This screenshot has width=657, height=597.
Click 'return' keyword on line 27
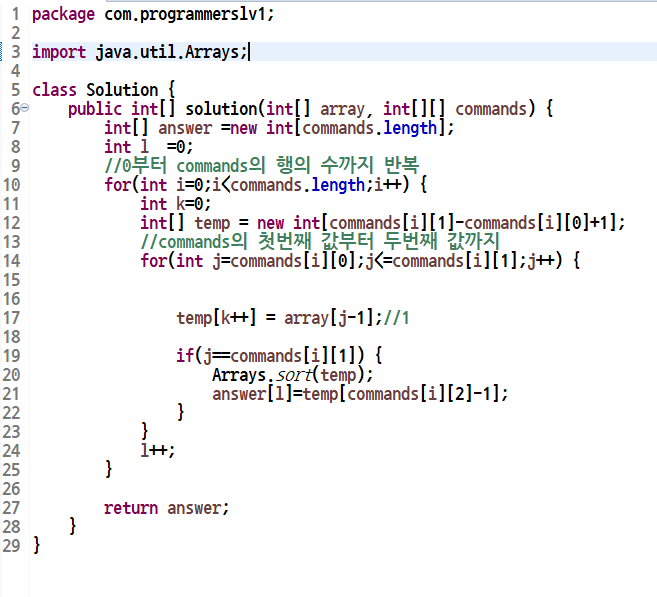point(131,508)
